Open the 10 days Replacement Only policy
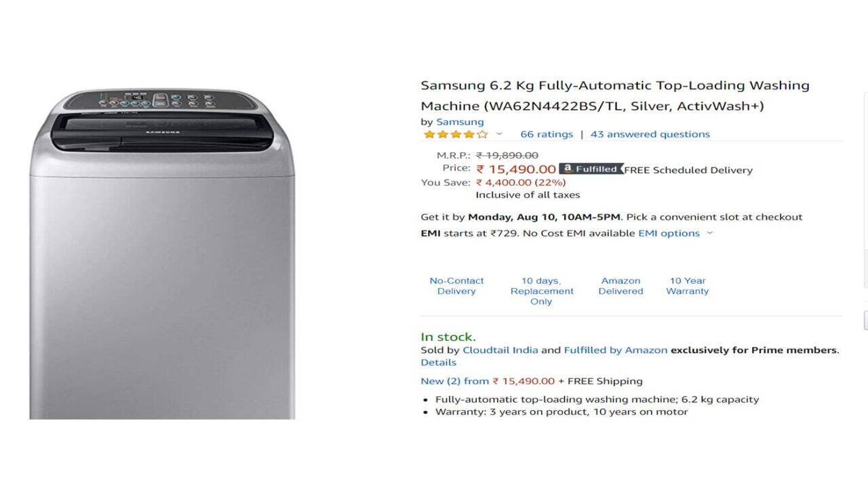868x488 pixels. pyautogui.click(x=542, y=291)
